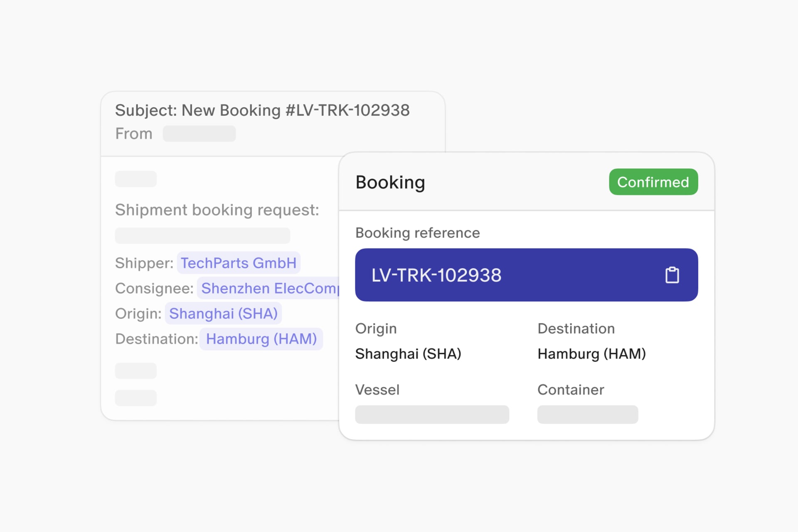Click the Consignee label in the email
Image resolution: width=798 pixels, height=532 pixels.
coord(154,289)
